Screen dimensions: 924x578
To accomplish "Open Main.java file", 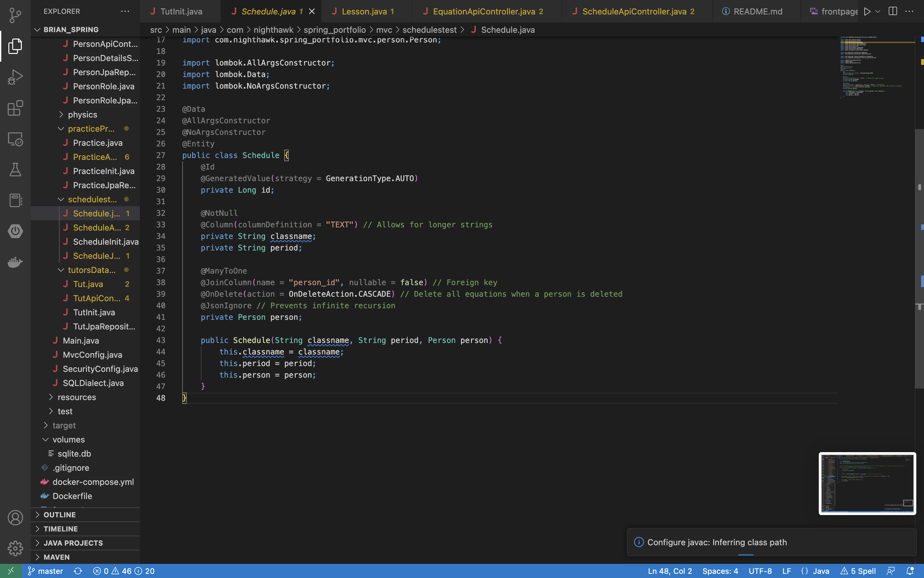I will click(x=86, y=341).
